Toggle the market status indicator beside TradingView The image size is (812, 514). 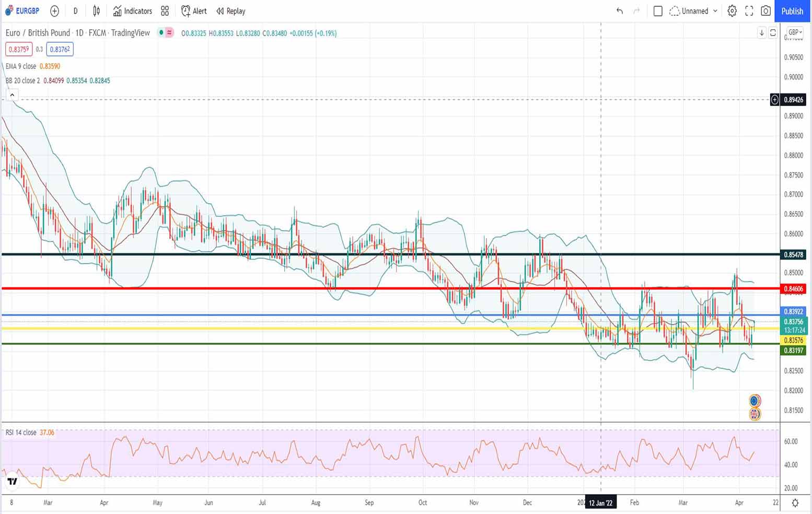click(161, 33)
